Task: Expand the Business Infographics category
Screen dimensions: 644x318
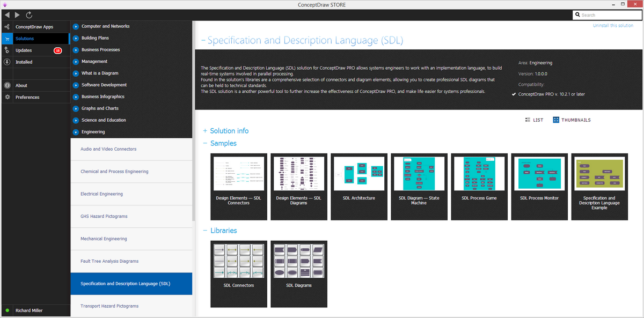Action: 76,97
